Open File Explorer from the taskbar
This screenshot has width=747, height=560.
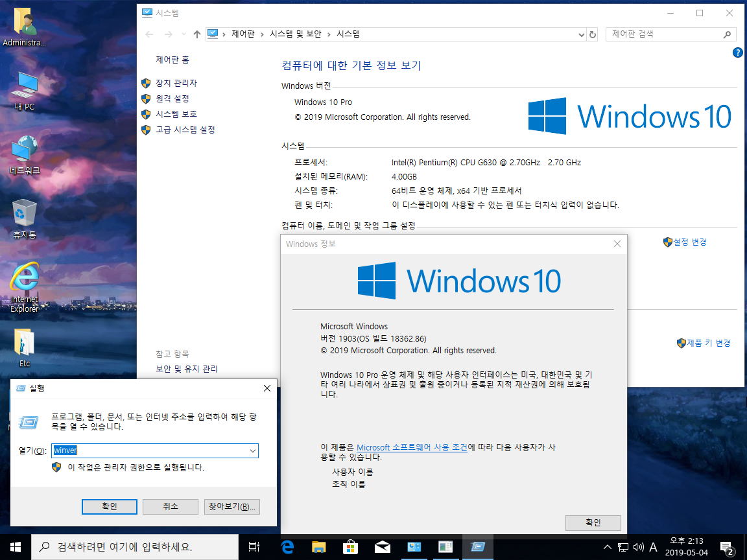tap(319, 547)
